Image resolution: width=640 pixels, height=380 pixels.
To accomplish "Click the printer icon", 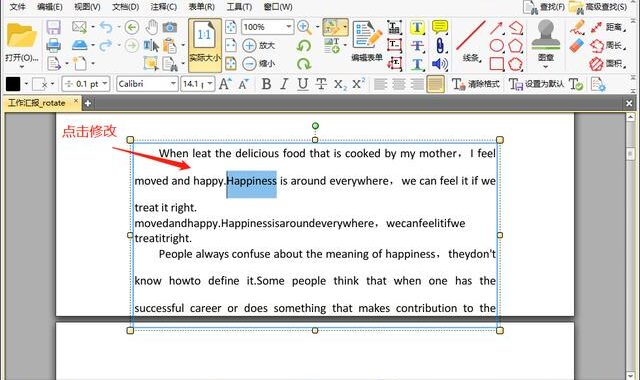I will click(x=53, y=45).
